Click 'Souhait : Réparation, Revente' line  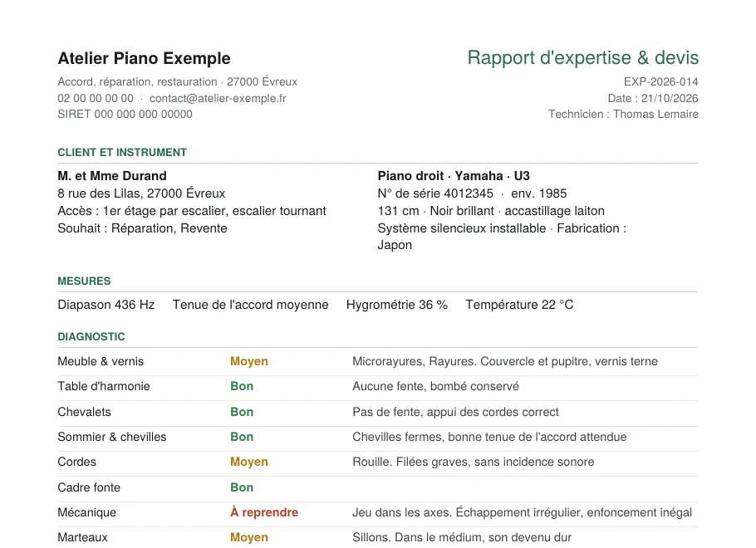click(142, 228)
